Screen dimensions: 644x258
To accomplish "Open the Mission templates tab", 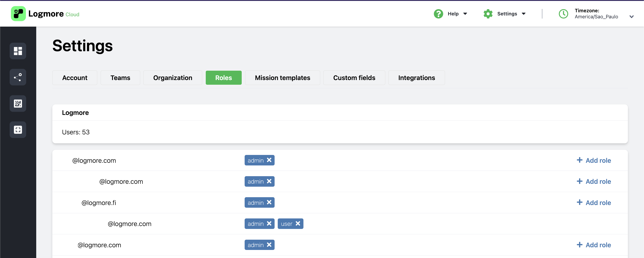I will click(282, 78).
